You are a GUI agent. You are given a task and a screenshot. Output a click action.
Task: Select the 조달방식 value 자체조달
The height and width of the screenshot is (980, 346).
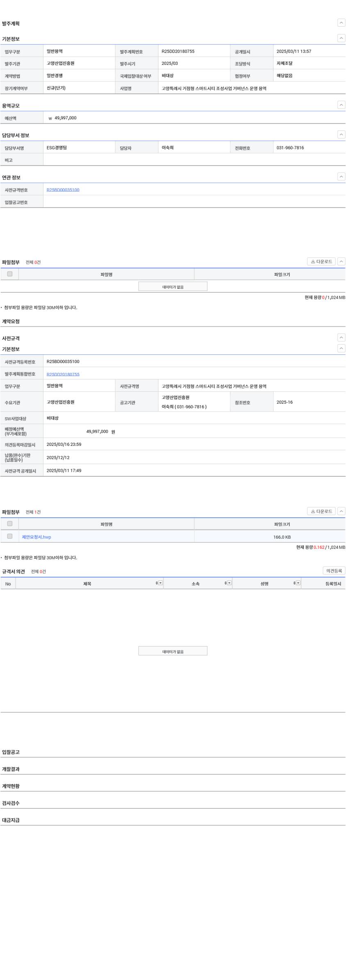[285, 64]
